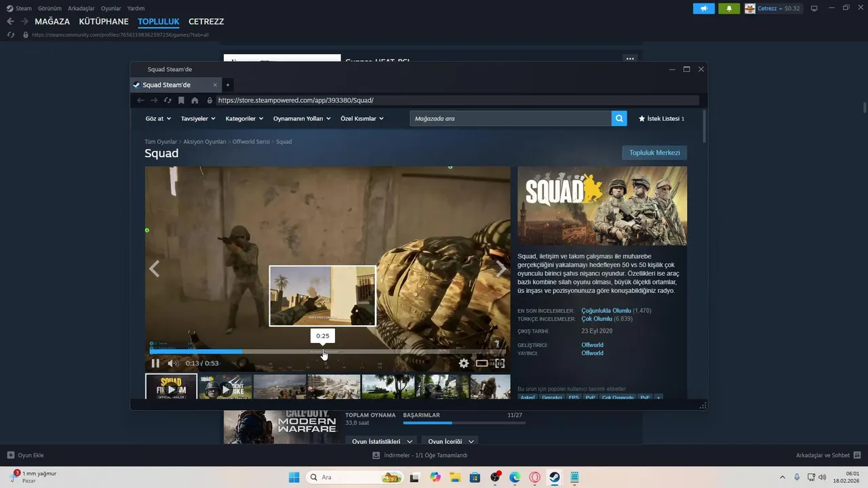Open the developer Offworld link
The height and width of the screenshot is (488, 868).
592,345
